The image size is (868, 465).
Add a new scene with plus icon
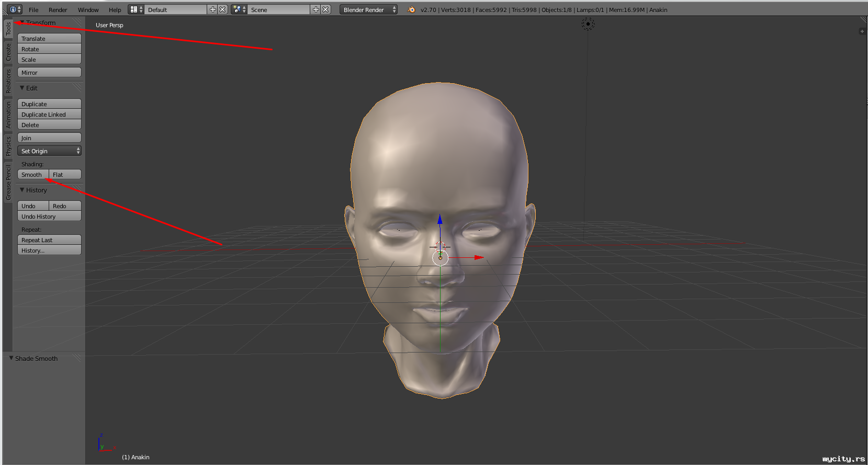(315, 9)
